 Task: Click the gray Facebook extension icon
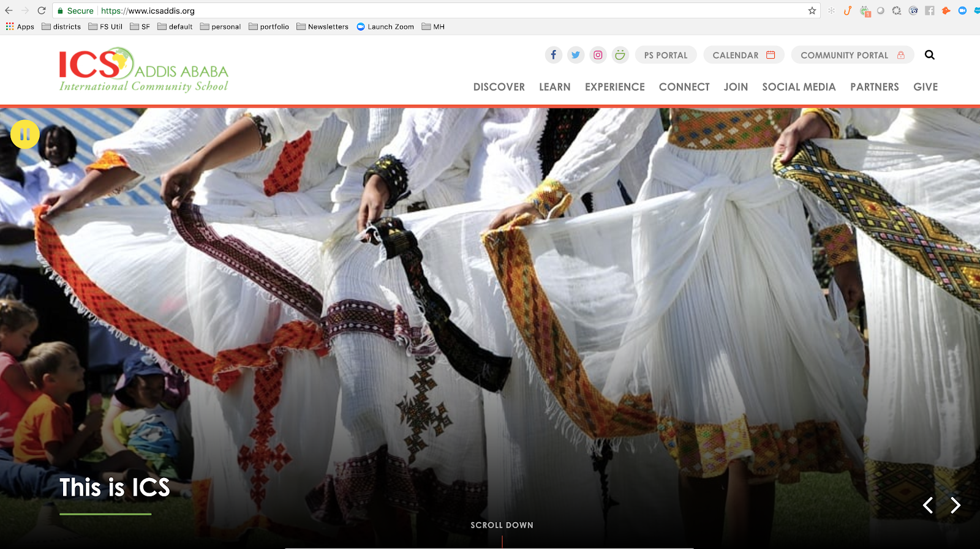[x=930, y=10]
